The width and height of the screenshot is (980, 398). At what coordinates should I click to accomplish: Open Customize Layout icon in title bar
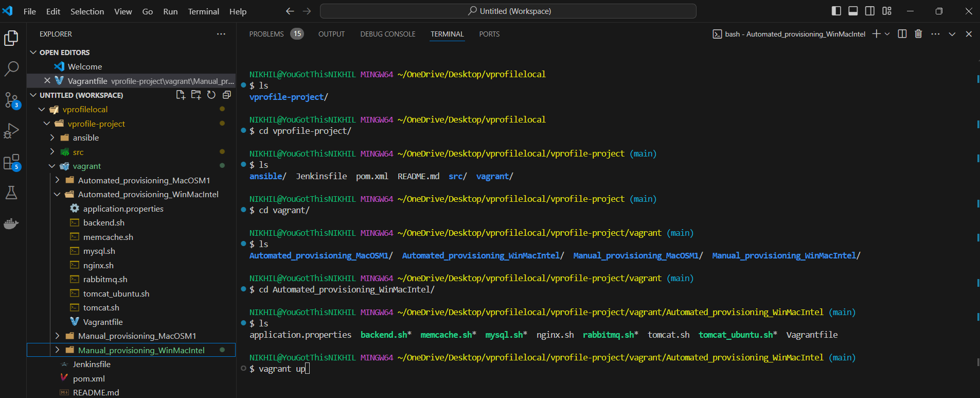[887, 11]
